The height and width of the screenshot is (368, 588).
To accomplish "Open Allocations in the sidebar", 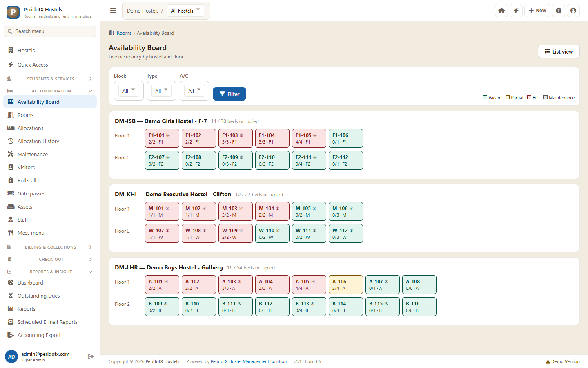I will click(x=50, y=128).
